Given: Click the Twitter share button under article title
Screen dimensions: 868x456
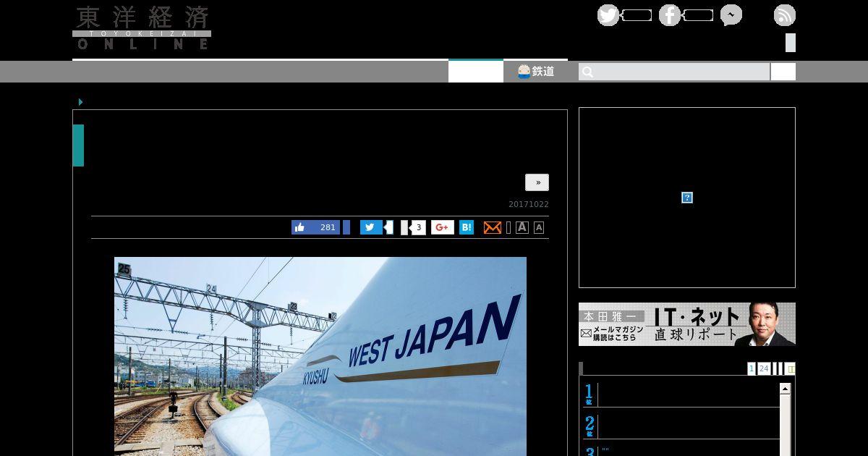Looking at the screenshot, I should pos(371,227).
